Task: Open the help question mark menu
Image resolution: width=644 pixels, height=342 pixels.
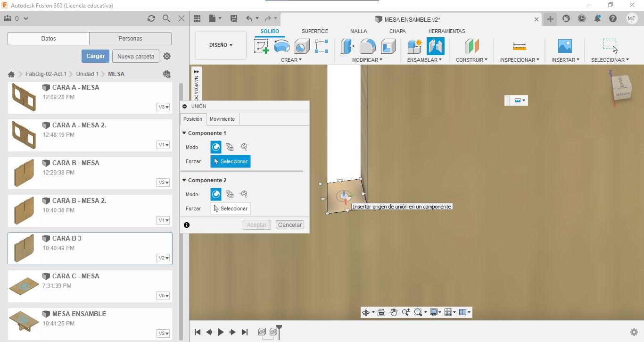Action: coord(613,19)
